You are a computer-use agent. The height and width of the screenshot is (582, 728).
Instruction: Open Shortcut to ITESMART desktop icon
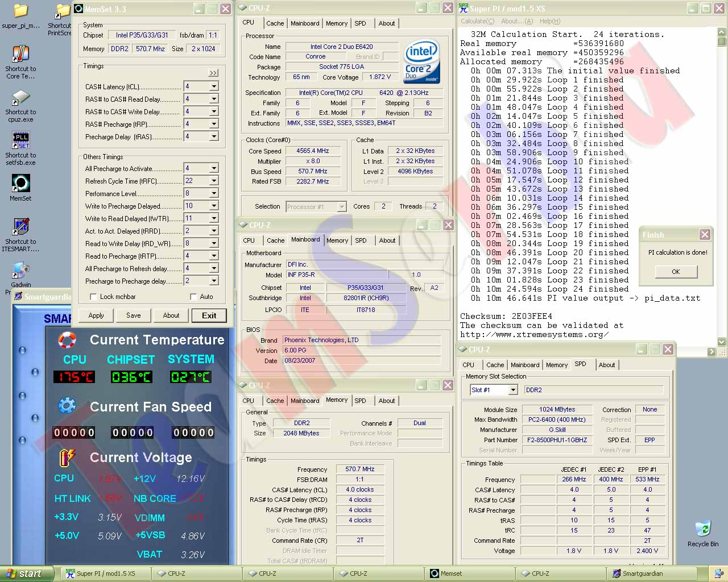(x=20, y=235)
